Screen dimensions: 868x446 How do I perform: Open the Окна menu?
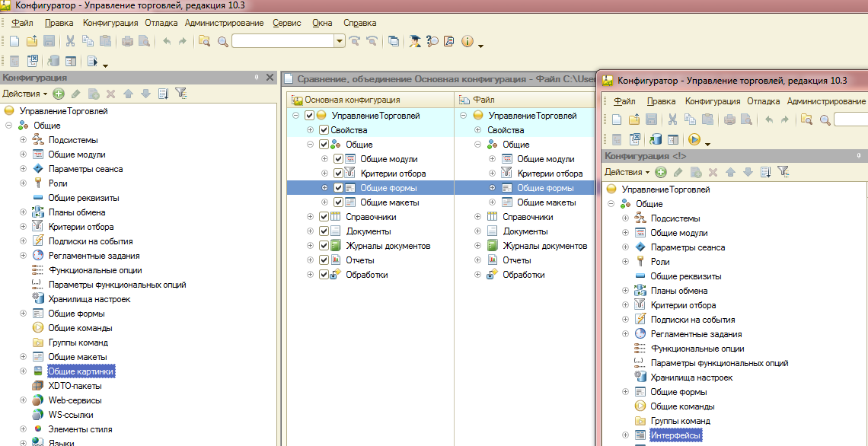tap(322, 23)
